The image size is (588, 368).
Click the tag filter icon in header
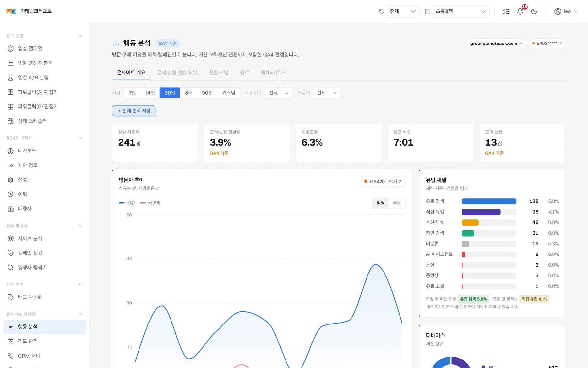(x=381, y=11)
